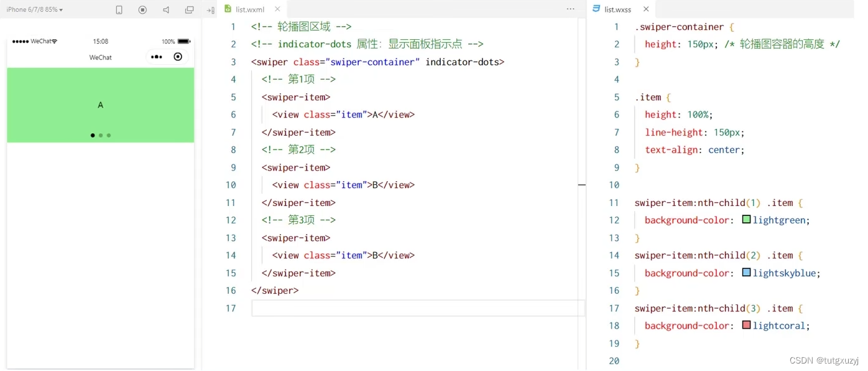Select the lightcoral color swatch in list.wxss
The image size is (868, 371).
(x=746, y=326)
